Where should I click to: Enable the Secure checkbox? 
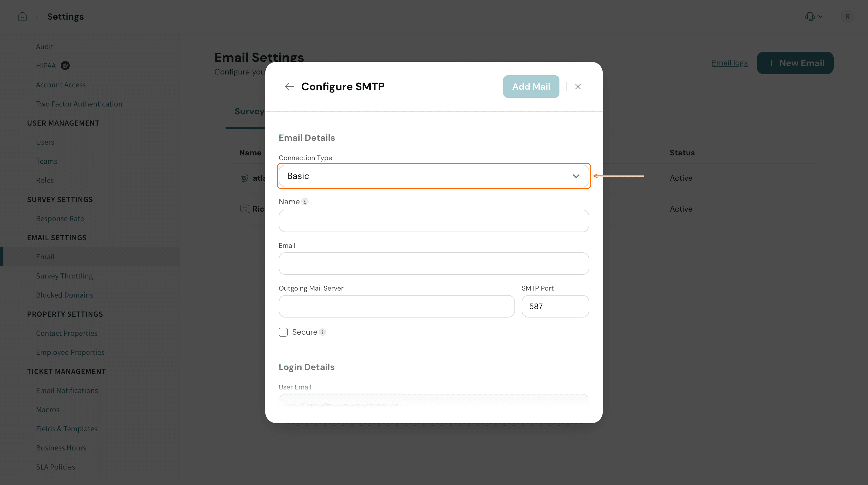pyautogui.click(x=283, y=332)
